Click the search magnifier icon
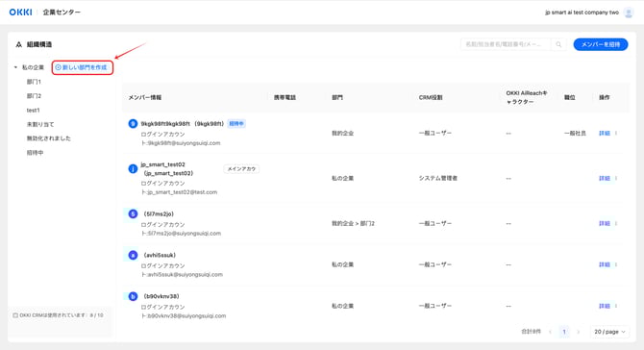 pos(558,44)
